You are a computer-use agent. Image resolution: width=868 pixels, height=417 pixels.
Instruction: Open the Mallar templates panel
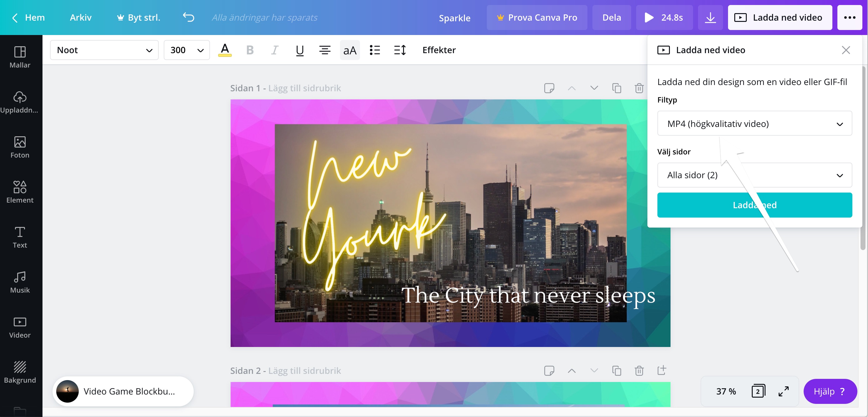point(20,57)
